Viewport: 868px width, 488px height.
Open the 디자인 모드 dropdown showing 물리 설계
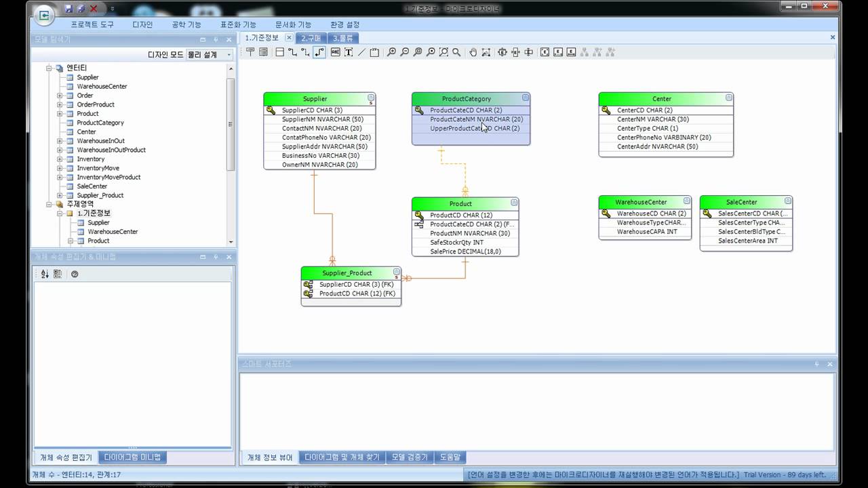click(210, 54)
